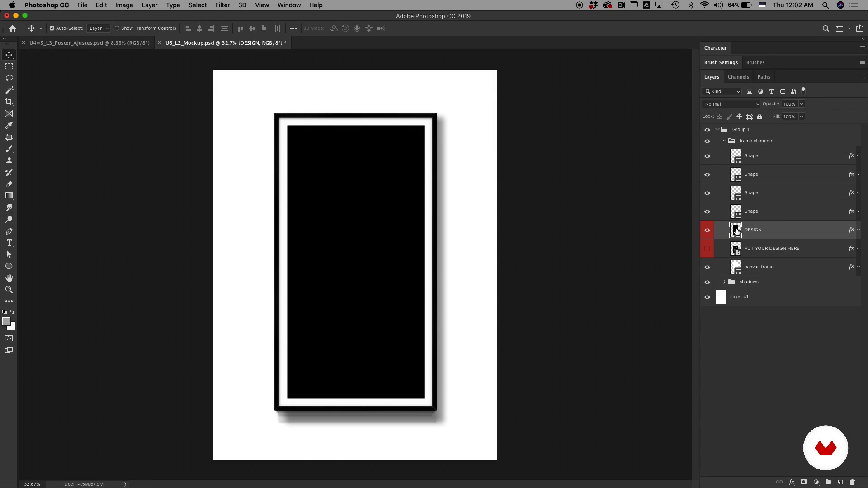Viewport: 868px width, 488px height.
Task: Expand the shadows layer group
Action: click(724, 282)
